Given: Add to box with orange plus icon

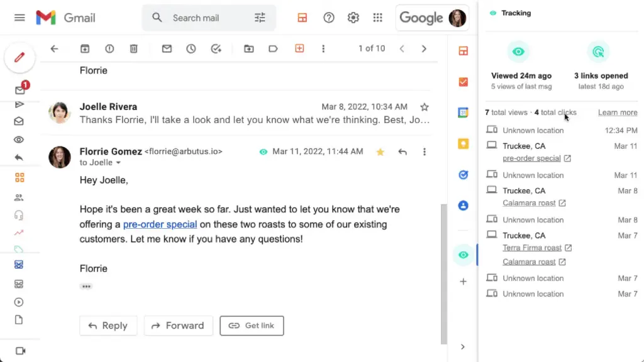Looking at the screenshot, I should click(x=299, y=48).
